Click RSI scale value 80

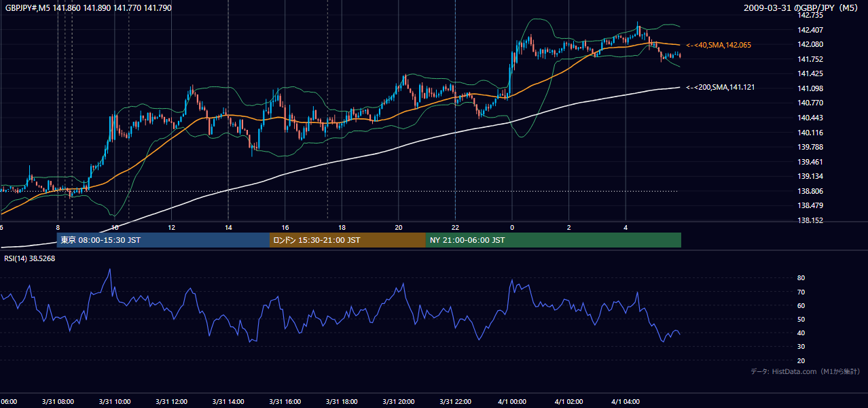click(x=801, y=278)
